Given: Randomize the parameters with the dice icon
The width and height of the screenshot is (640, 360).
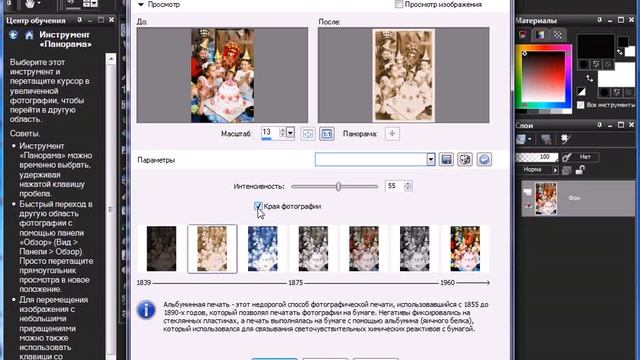Looking at the screenshot, I should 465,160.
